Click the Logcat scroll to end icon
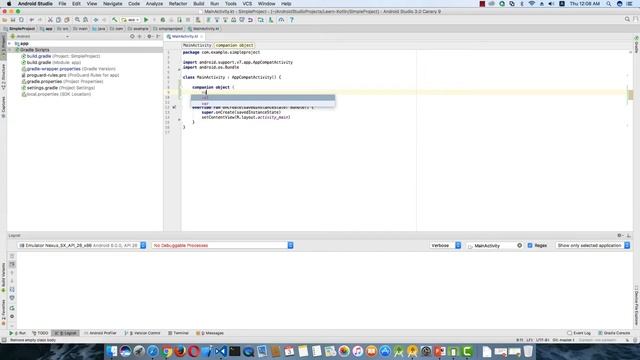640x360 pixels. click(x=12, y=264)
